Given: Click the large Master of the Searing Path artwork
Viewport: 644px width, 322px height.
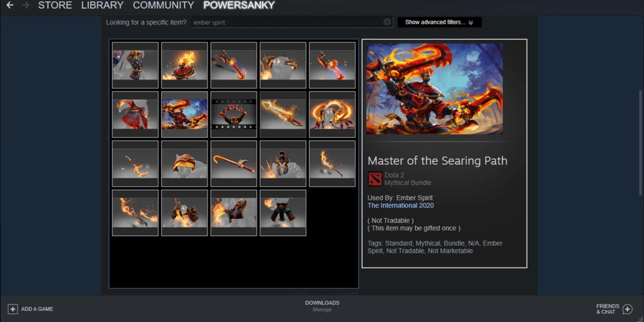Looking at the screenshot, I should pyautogui.click(x=435, y=89).
